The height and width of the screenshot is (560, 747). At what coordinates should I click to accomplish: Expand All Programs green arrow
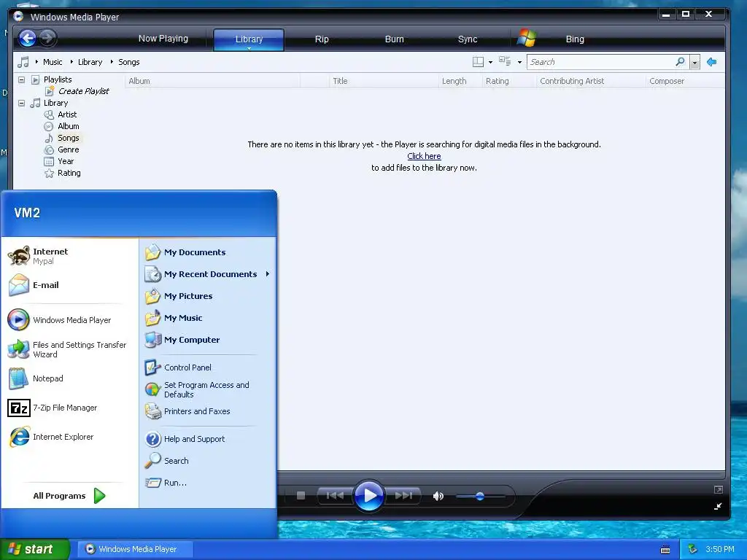pyautogui.click(x=99, y=496)
